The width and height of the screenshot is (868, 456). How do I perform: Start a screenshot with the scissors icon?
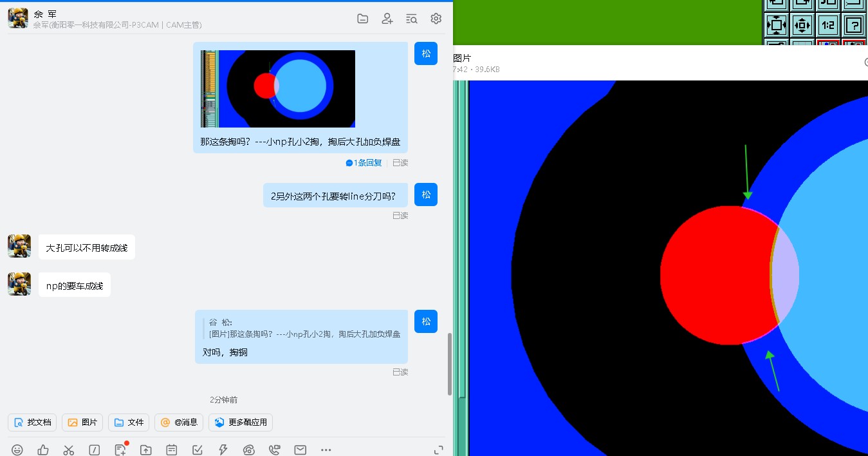pyautogui.click(x=69, y=450)
